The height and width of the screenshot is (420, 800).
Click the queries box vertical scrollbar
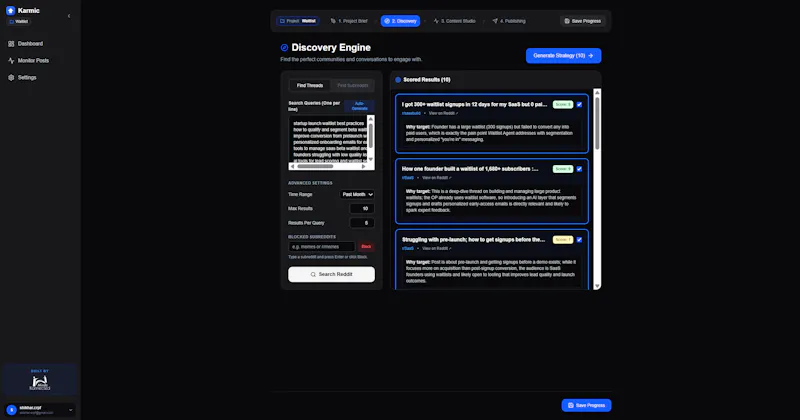(371, 135)
